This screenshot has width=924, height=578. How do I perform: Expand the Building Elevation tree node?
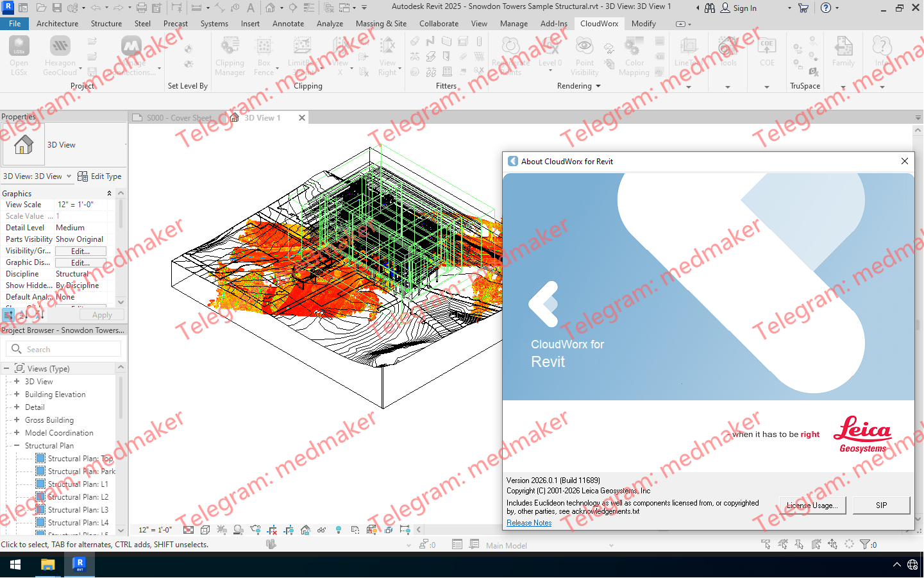[17, 395]
